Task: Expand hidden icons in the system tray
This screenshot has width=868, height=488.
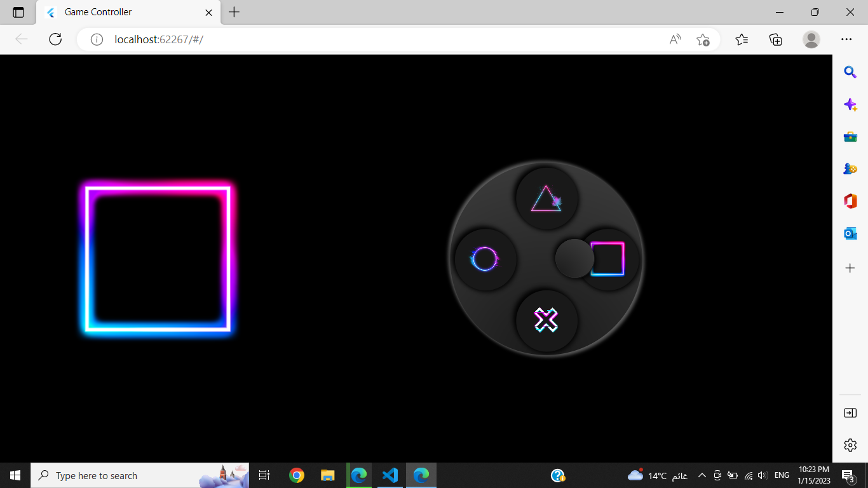Action: (702, 475)
